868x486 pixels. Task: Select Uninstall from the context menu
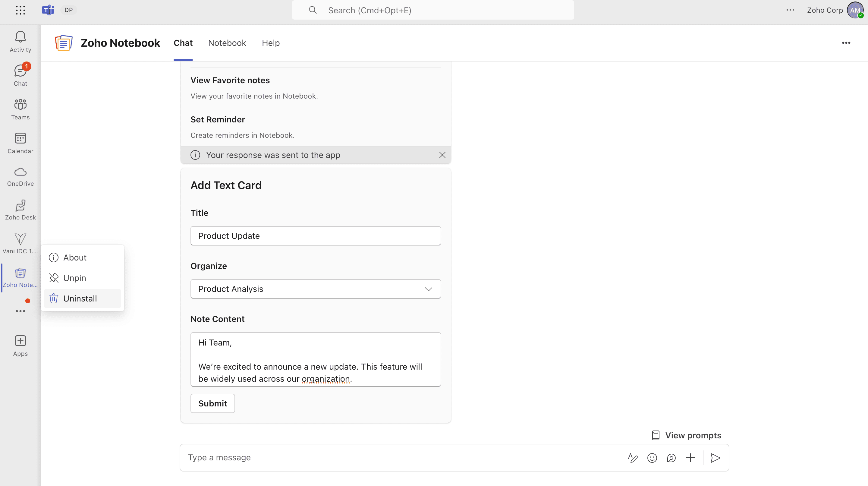(x=80, y=298)
